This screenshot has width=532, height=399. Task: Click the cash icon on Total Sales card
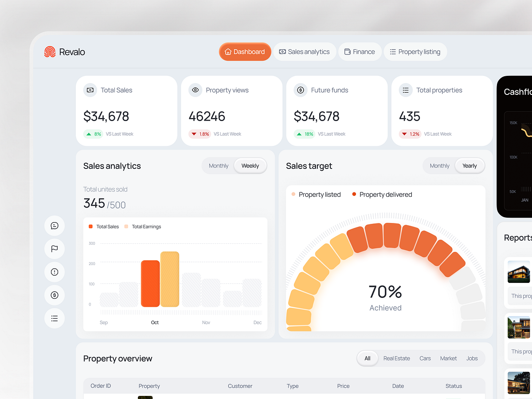pos(90,90)
